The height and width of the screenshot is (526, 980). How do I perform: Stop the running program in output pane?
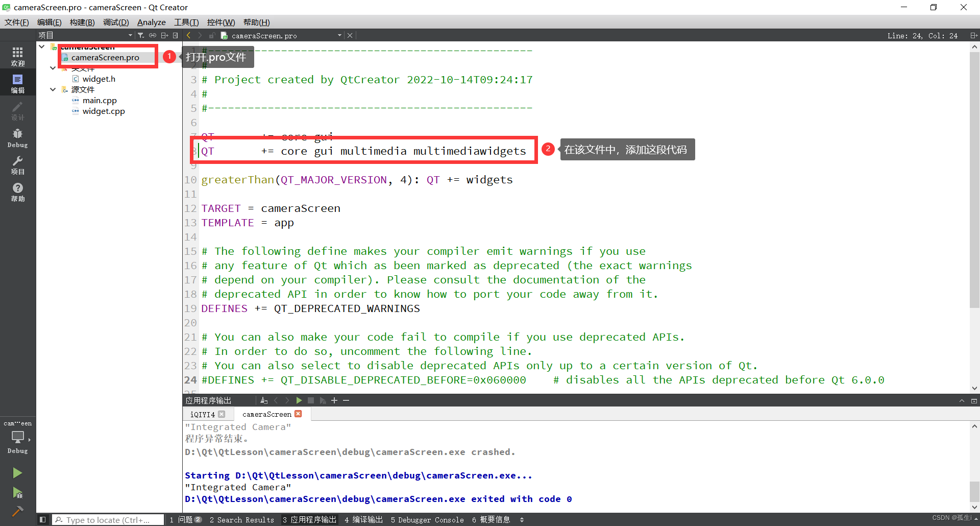311,400
